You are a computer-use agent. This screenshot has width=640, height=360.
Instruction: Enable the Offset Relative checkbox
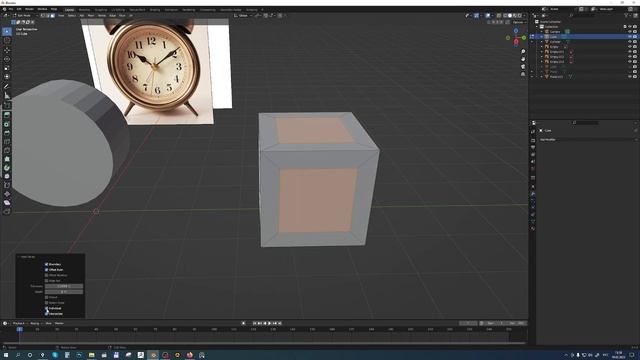pyautogui.click(x=47, y=275)
